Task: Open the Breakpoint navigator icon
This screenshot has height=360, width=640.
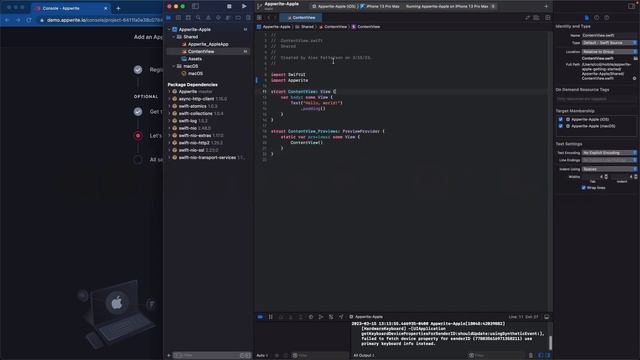Action: tap(238, 18)
